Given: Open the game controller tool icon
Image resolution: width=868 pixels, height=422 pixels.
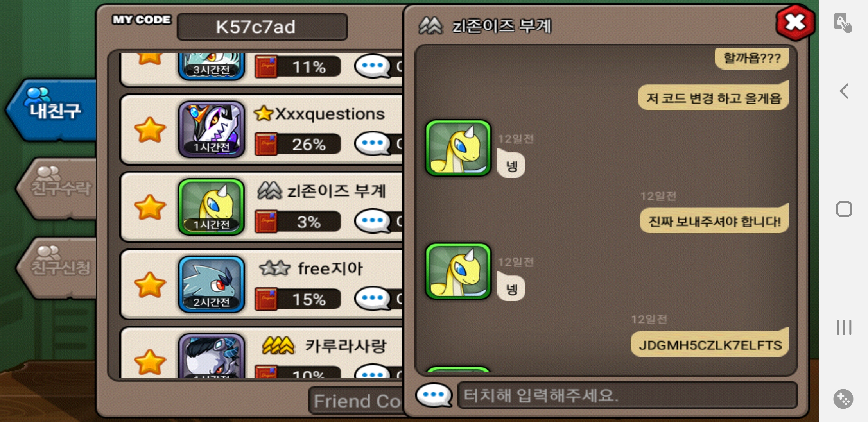Looking at the screenshot, I should pos(843,399).
